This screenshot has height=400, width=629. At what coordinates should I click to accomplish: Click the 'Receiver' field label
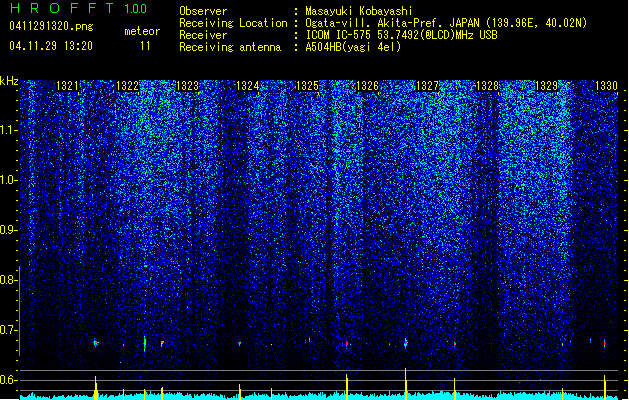pos(203,35)
